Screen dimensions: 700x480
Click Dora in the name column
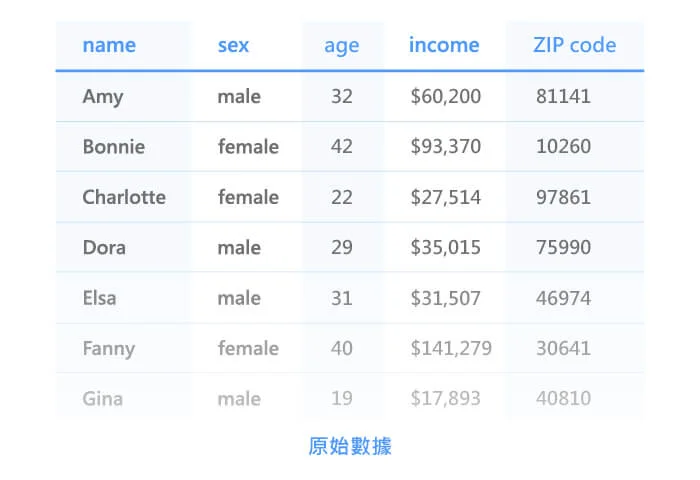click(x=104, y=247)
